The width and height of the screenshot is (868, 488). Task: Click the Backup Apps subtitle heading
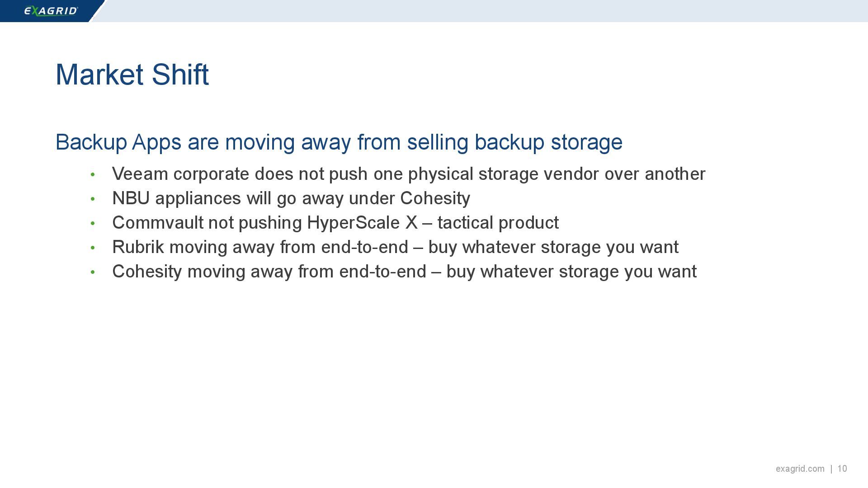click(339, 142)
